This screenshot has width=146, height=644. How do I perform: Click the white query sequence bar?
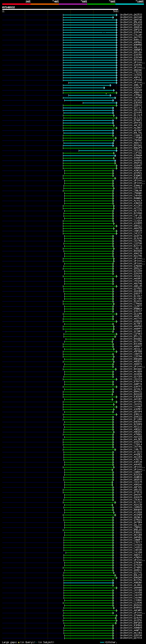tap(60, 9)
